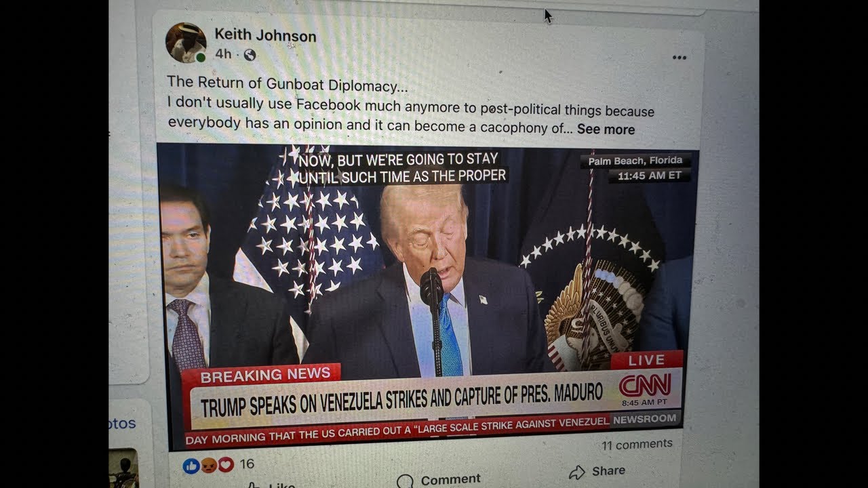Open Keith Johnson's profile picture

pyautogui.click(x=186, y=43)
